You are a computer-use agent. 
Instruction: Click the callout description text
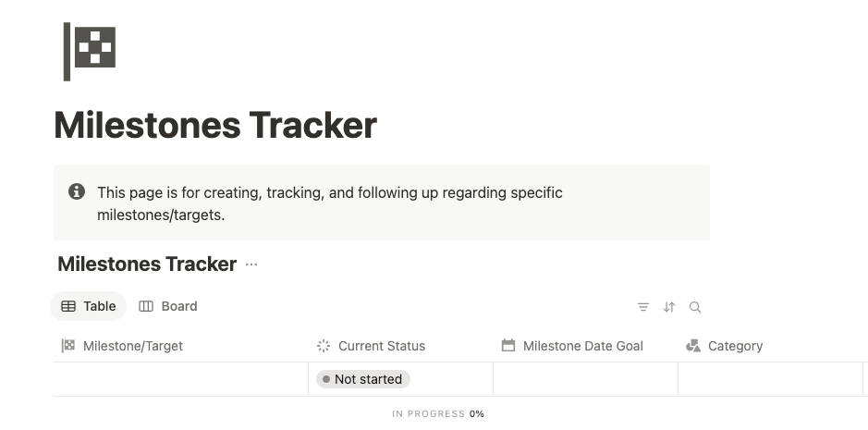(x=330, y=203)
